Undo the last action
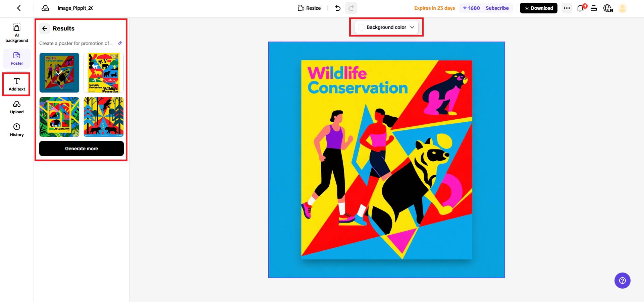644x302 pixels. tap(338, 8)
